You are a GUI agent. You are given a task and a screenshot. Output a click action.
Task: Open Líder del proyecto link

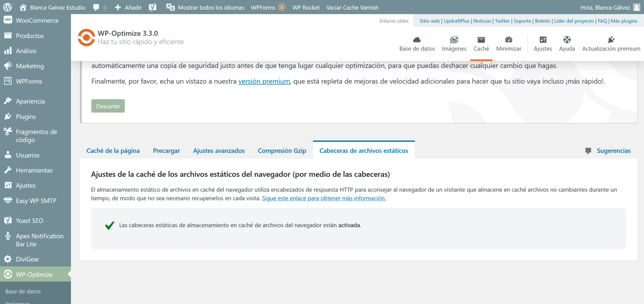tap(574, 21)
